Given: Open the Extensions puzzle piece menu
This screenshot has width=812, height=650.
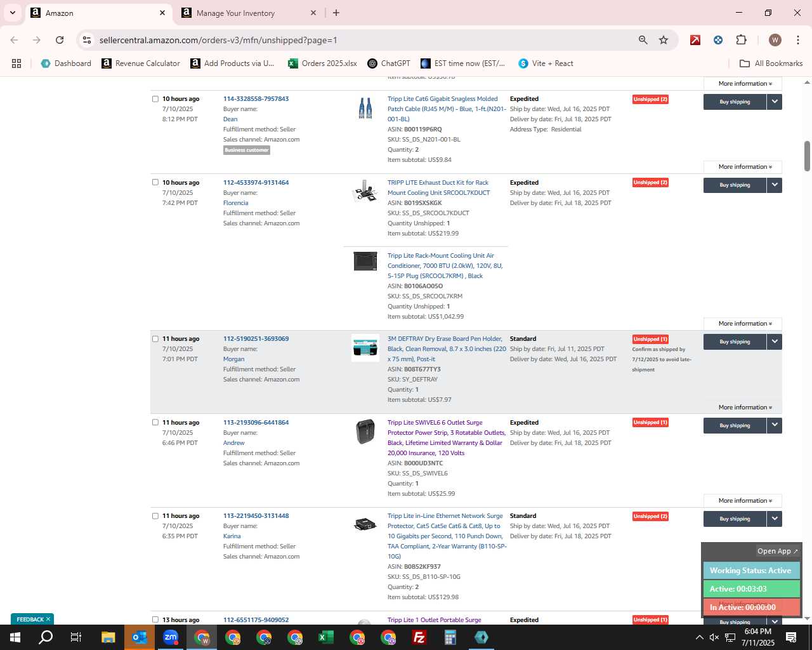Looking at the screenshot, I should pyautogui.click(x=741, y=40).
